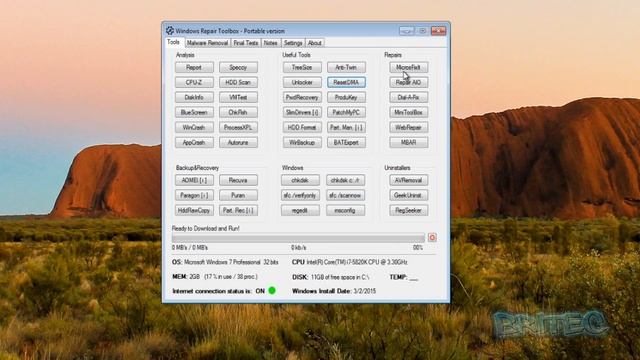The image size is (640, 360).
Task: Launch the WinCrash tool
Action: coord(194,127)
